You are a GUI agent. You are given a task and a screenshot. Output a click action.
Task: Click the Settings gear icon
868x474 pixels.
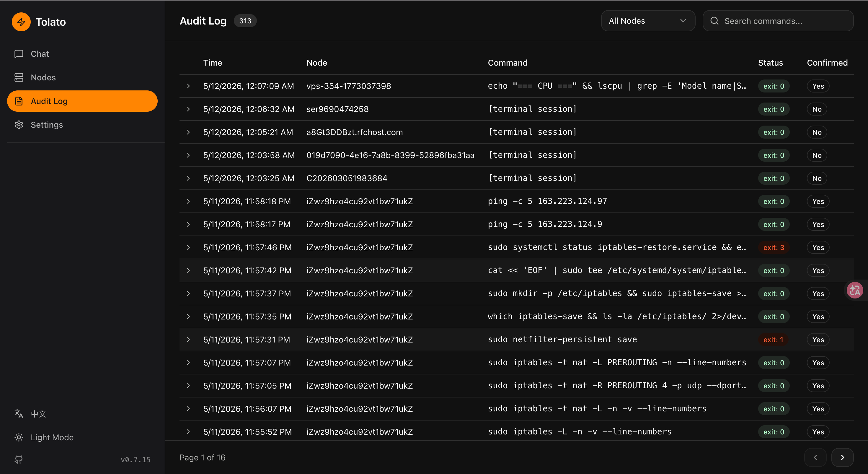point(19,125)
